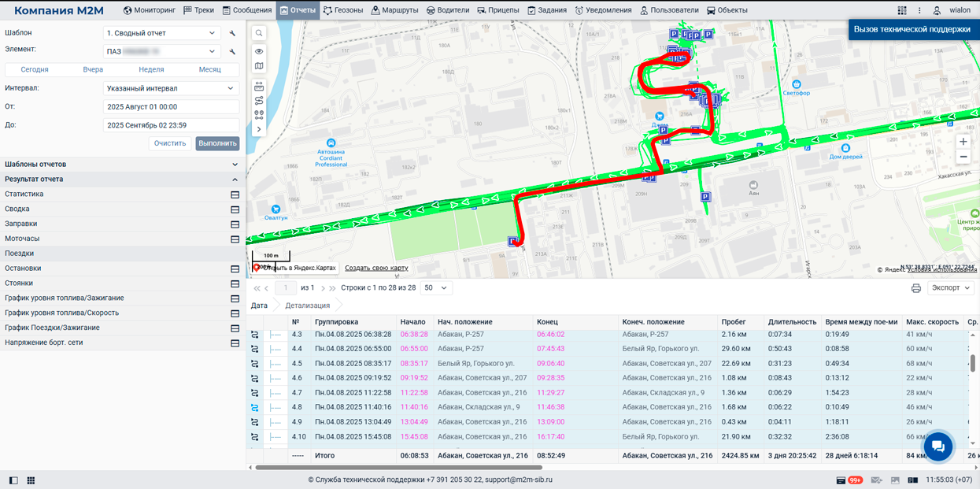The image size is (980, 489).
Task: Toggle map visibility eye icon
Action: point(259,51)
